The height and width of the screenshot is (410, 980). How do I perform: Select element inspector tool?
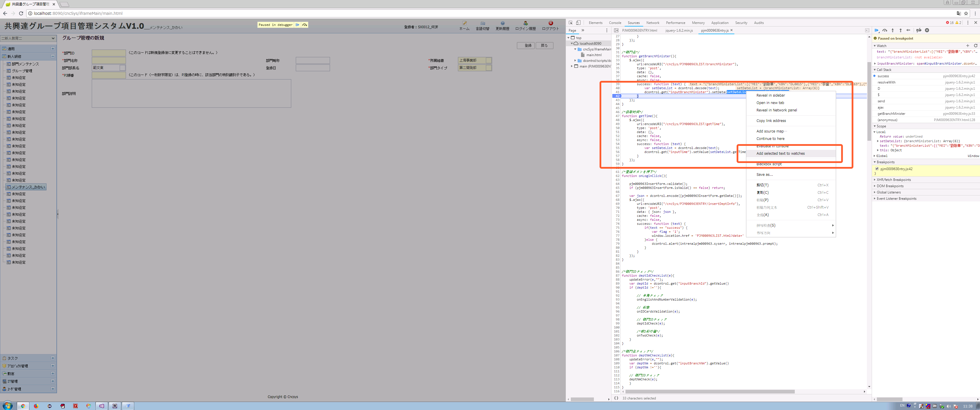coord(571,23)
